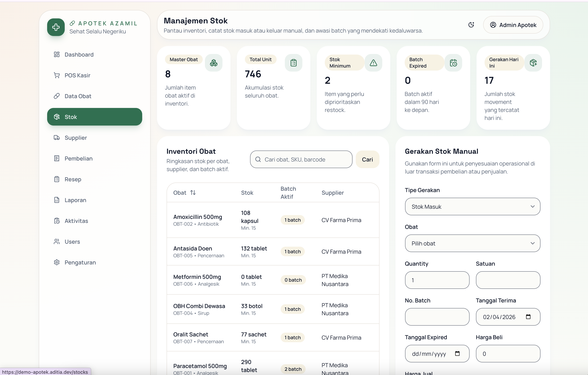This screenshot has height=375, width=588.
Task: Click the Master Obat boxes icon
Action: (214, 63)
